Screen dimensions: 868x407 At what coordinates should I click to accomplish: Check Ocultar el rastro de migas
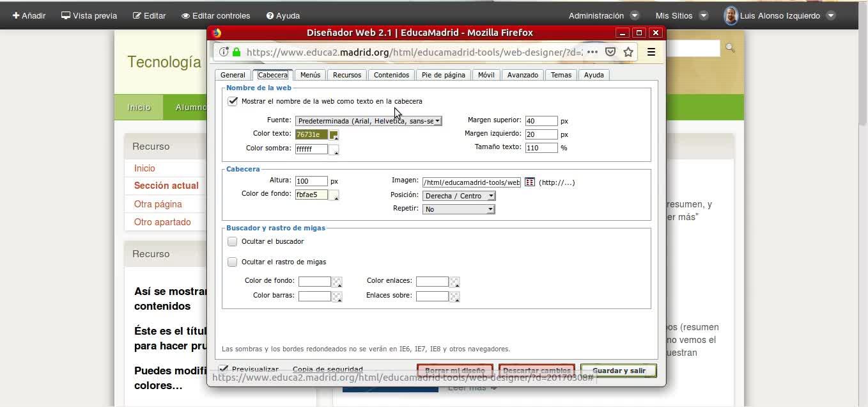tap(233, 262)
